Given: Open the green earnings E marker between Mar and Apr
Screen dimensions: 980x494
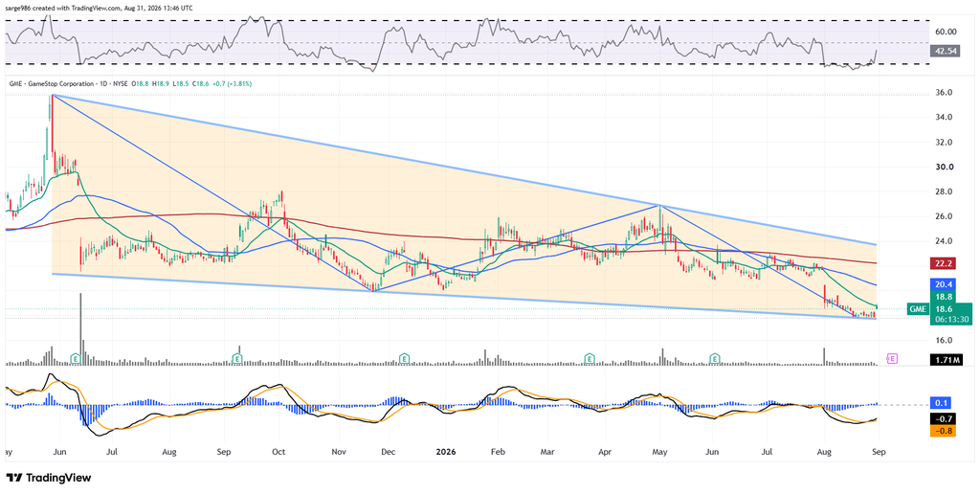Looking at the screenshot, I should pyautogui.click(x=589, y=359).
